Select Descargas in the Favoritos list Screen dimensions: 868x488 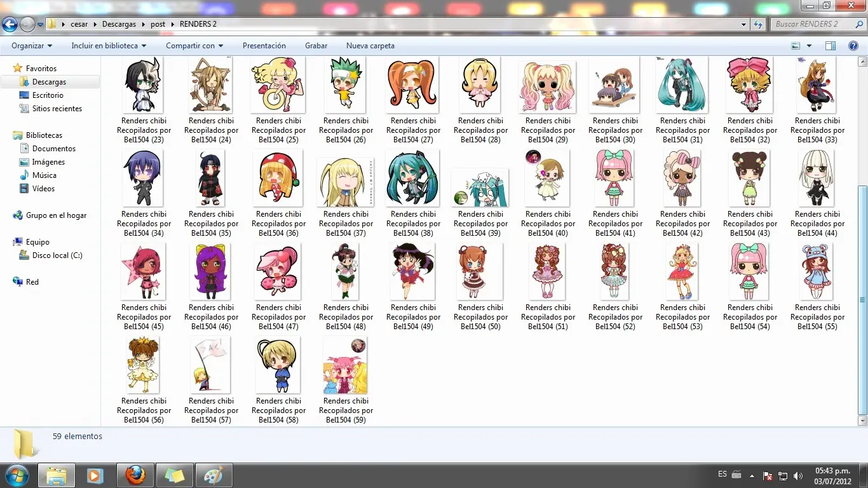pos(50,82)
